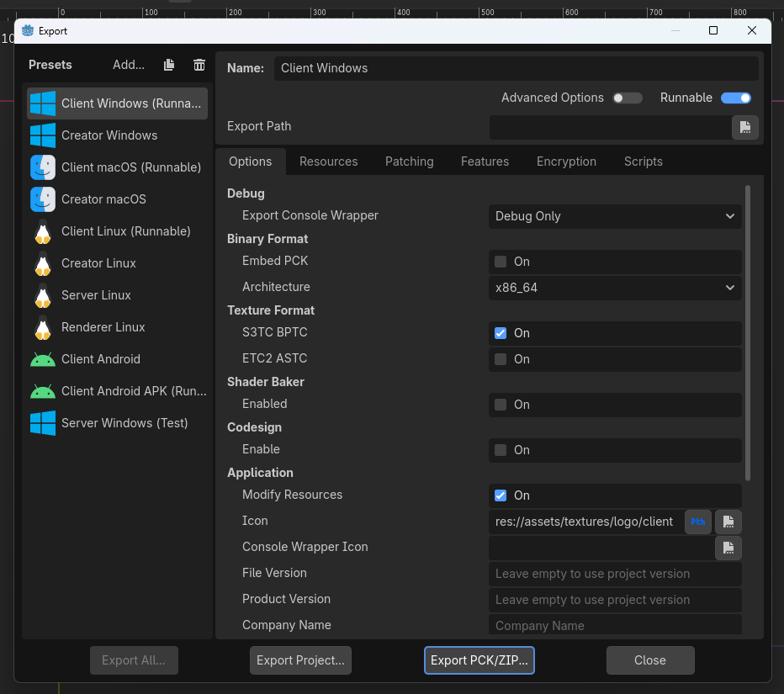Click the Export PCK/ZIP... button
This screenshot has height=694, width=784.
tap(479, 660)
